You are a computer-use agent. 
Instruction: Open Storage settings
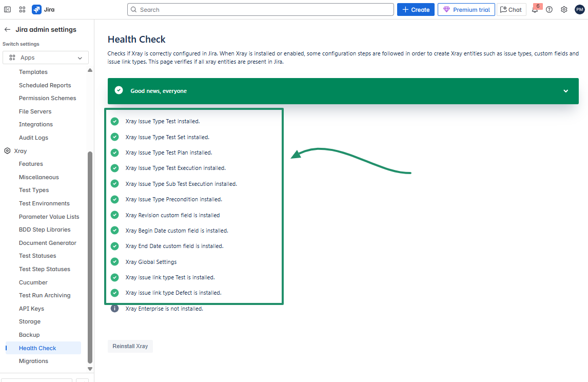30,321
